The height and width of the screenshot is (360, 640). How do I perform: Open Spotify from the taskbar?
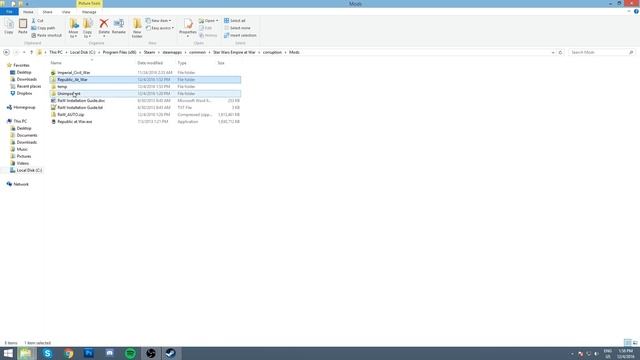(x=130, y=353)
